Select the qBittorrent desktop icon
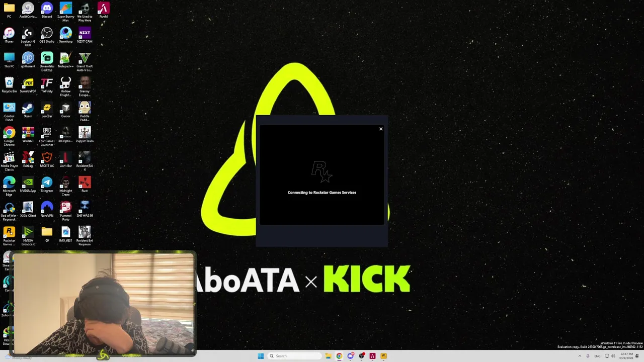Viewport: 644px width, 362px height. pos(28,60)
